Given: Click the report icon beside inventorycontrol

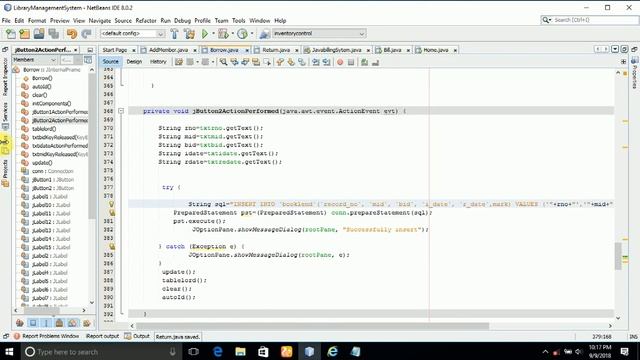Looking at the screenshot, I should [x=264, y=33].
